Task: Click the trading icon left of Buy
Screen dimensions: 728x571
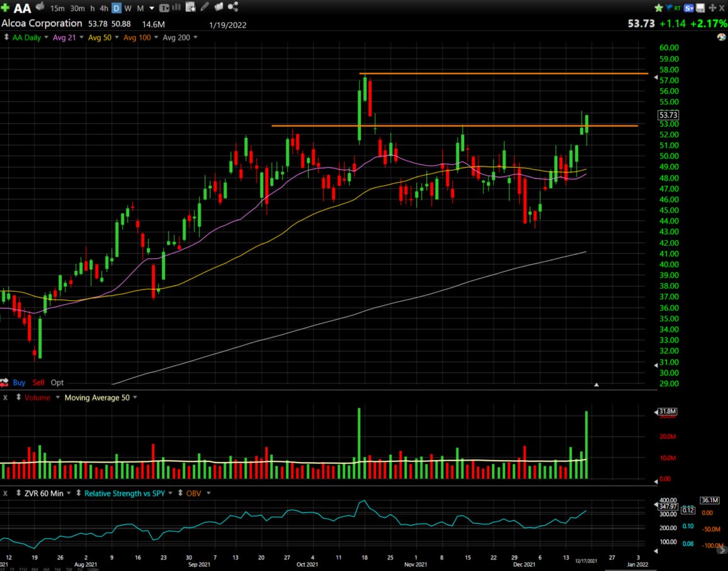Action: [x=4, y=383]
